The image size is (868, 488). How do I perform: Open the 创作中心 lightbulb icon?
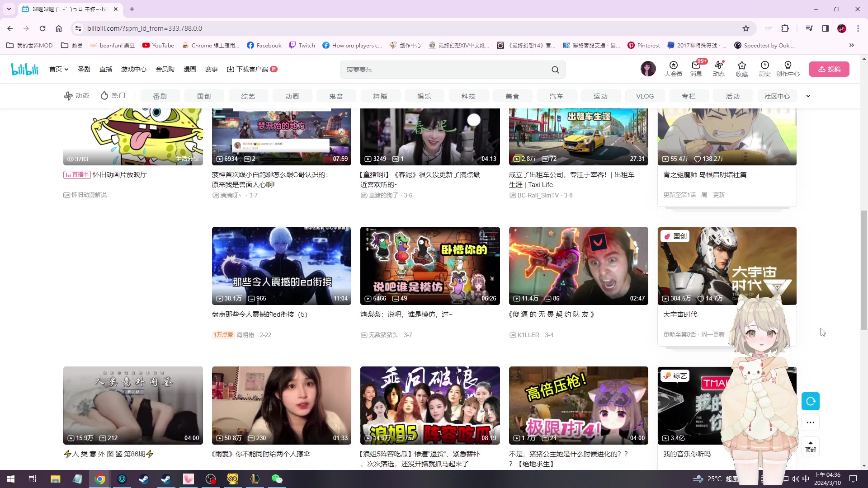coord(788,69)
